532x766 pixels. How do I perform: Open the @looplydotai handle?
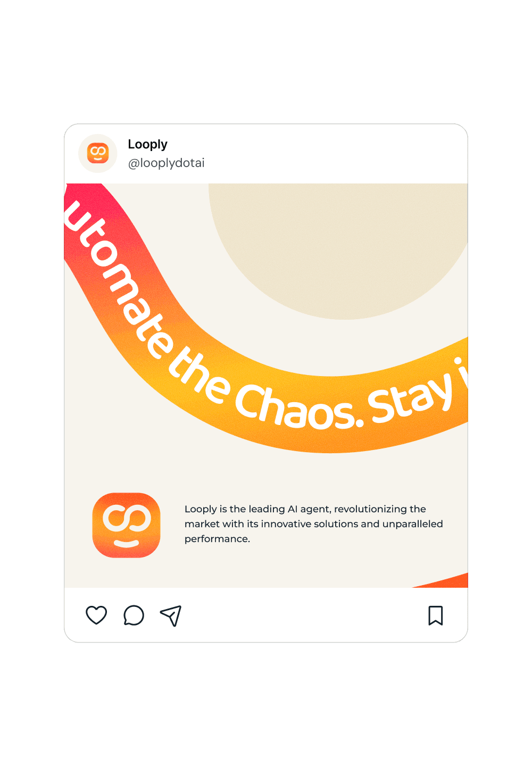pyautogui.click(x=166, y=163)
